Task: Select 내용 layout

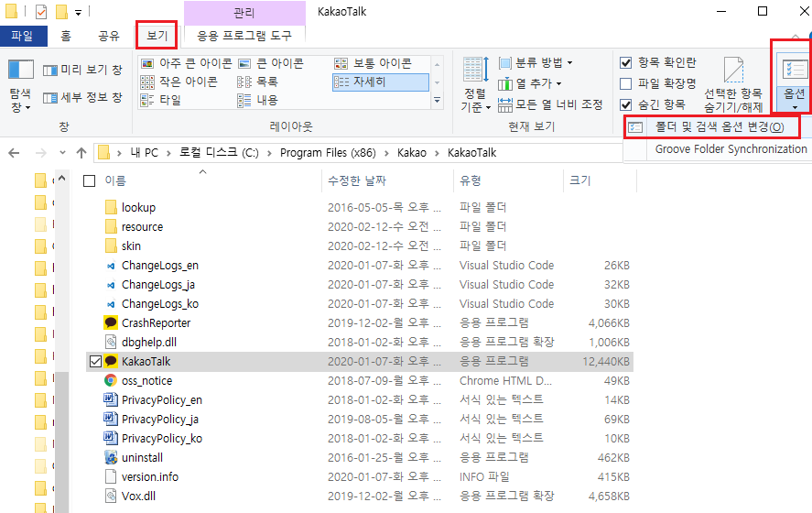Action: (x=258, y=100)
